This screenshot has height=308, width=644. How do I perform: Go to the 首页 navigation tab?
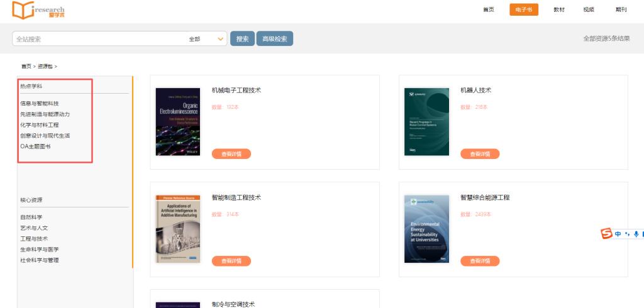pyautogui.click(x=488, y=10)
